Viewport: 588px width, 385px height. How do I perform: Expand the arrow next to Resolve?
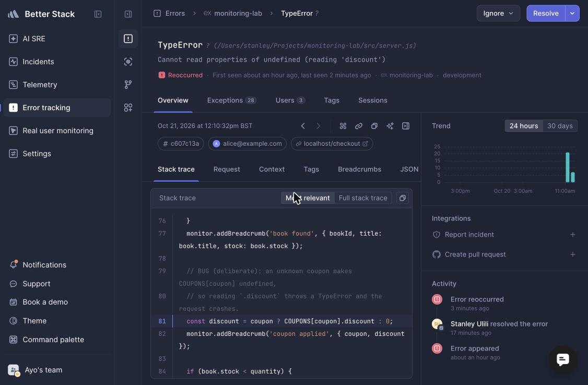point(572,14)
